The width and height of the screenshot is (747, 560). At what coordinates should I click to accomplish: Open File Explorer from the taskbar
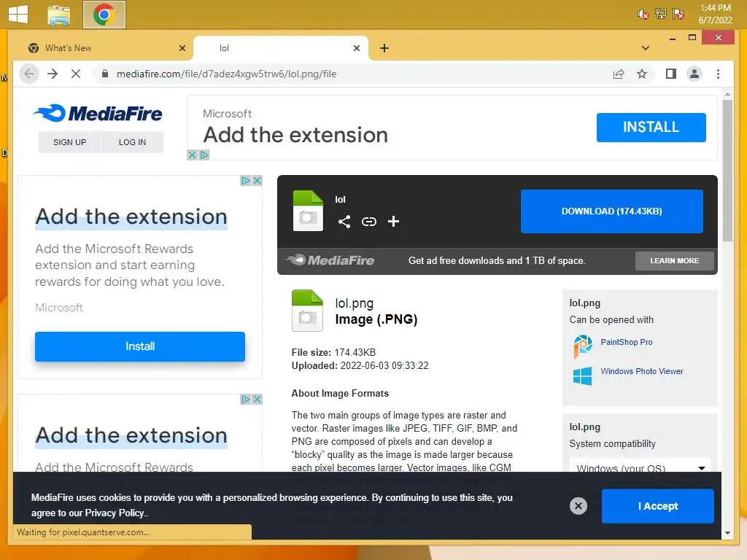click(59, 15)
